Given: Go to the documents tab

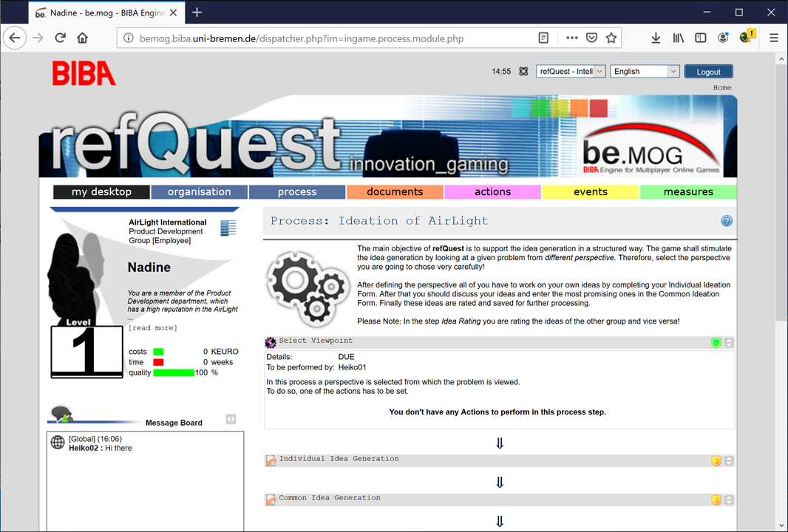Looking at the screenshot, I should (395, 192).
